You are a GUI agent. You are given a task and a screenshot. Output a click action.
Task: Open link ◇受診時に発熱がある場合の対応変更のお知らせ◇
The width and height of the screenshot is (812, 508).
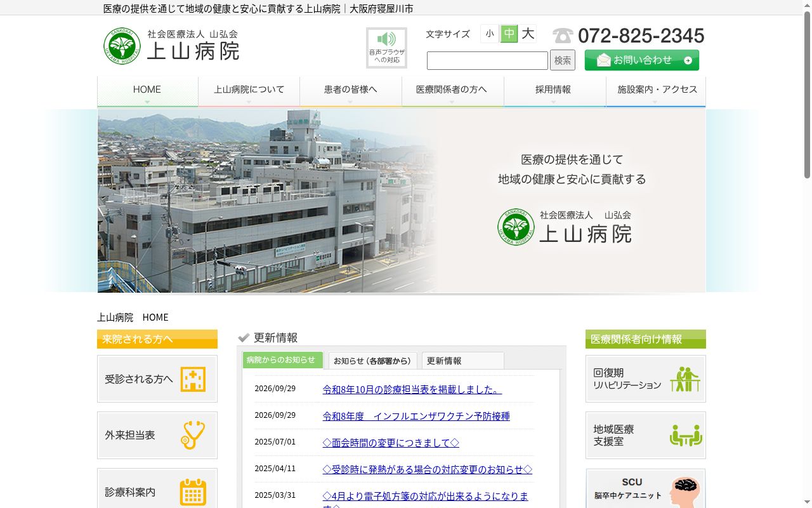pos(428,469)
